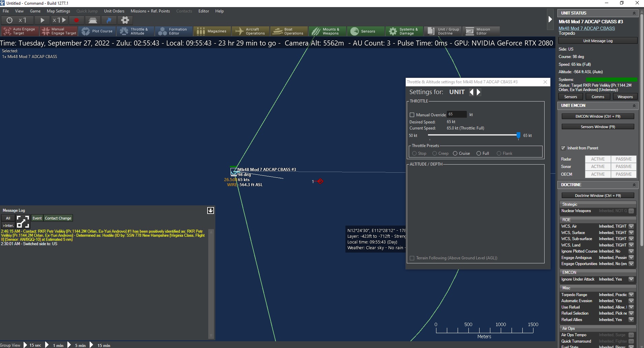Viewport: 644px width, 348px height.
Task: Toggle the Inherit from Parent checkbox
Action: (x=563, y=148)
